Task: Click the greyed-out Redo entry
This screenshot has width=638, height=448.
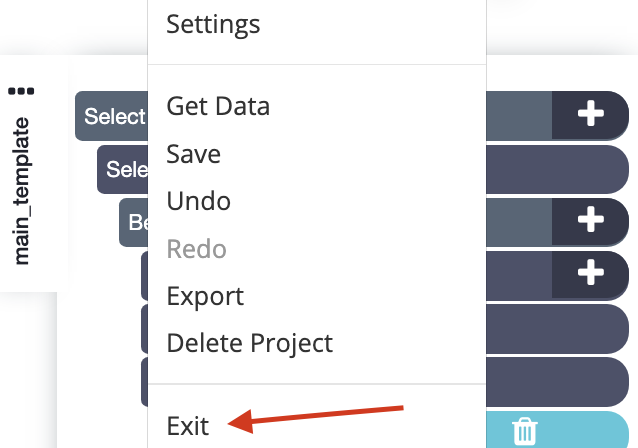Action: (x=197, y=249)
